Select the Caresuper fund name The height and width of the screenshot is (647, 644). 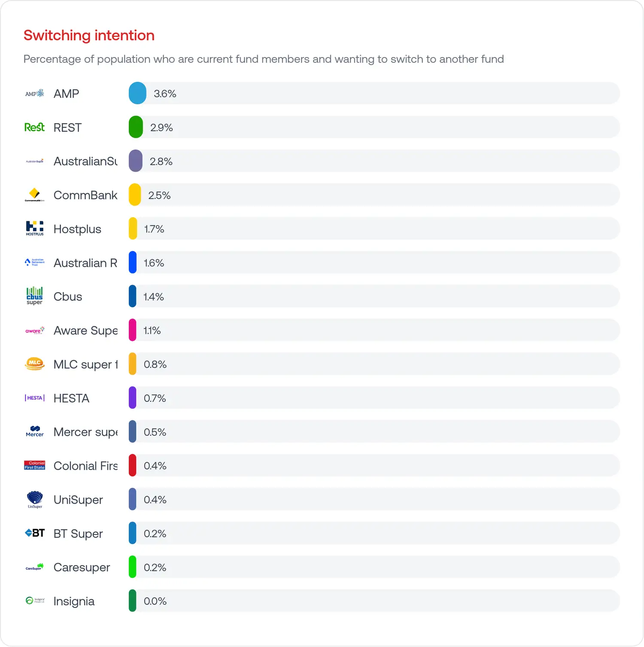[x=82, y=568]
